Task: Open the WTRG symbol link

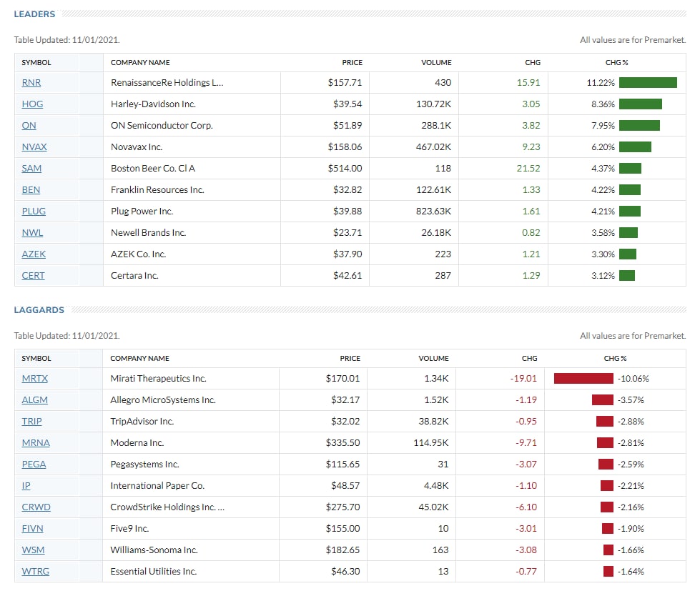Action: (x=36, y=571)
